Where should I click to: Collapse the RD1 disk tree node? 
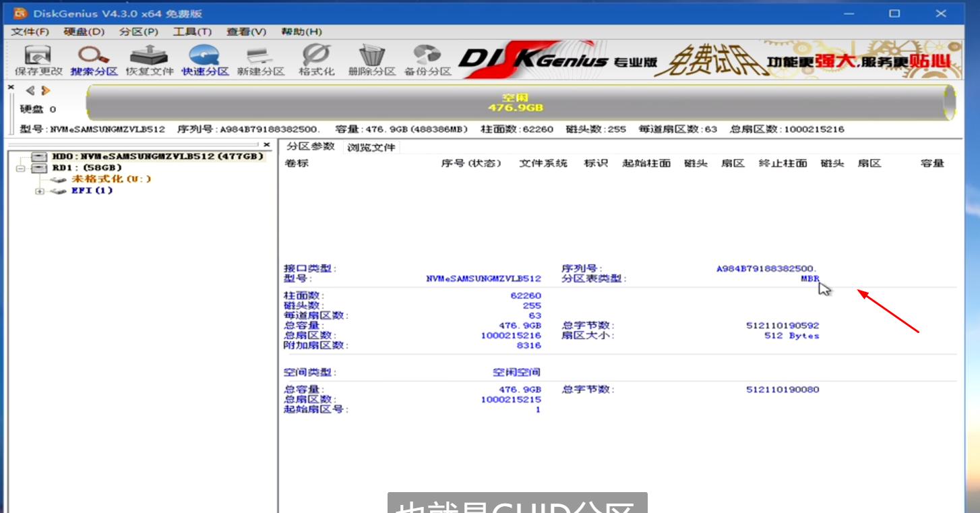point(21,168)
